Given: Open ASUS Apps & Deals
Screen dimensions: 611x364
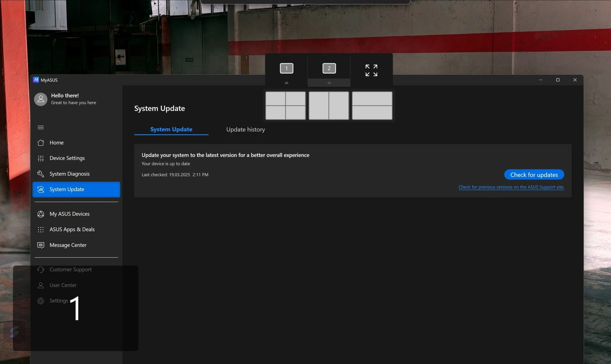Looking at the screenshot, I should (x=76, y=229).
